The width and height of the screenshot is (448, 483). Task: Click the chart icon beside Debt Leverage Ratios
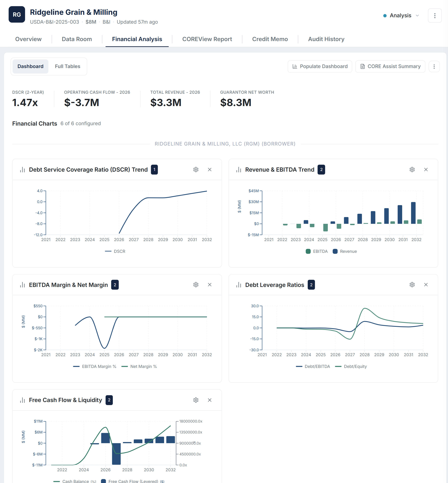click(238, 285)
